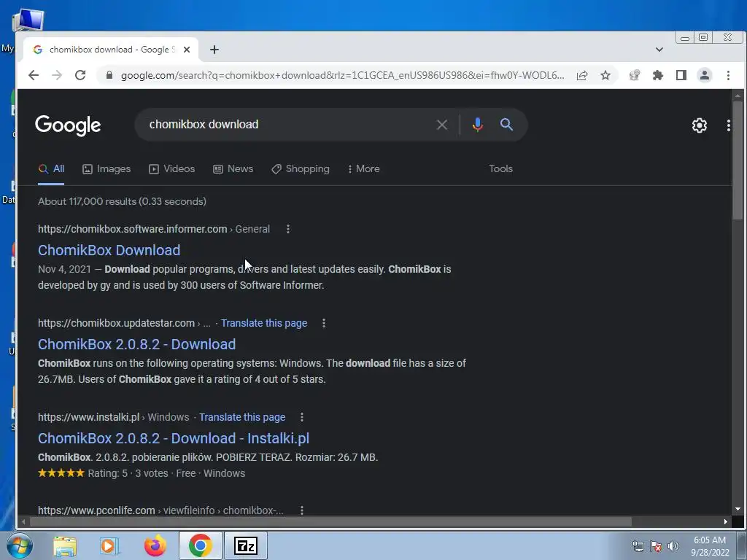Screen dimensions: 747x560
Task: Click the vertical scrollbar thumb
Action: pyautogui.click(x=738, y=160)
